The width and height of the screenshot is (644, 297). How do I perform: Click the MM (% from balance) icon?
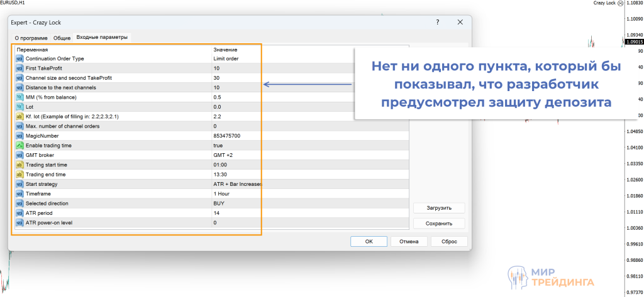coord(19,97)
